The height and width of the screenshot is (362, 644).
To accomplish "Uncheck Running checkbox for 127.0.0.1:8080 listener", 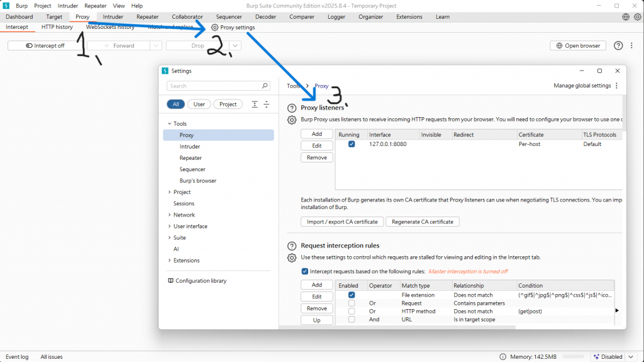I will (x=352, y=144).
